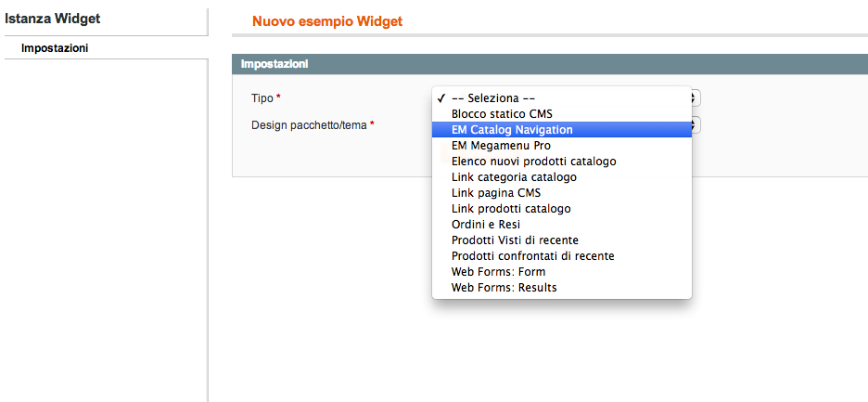The height and width of the screenshot is (402, 868).
Task: Click the Impostazioni section header bar
Action: (x=550, y=64)
